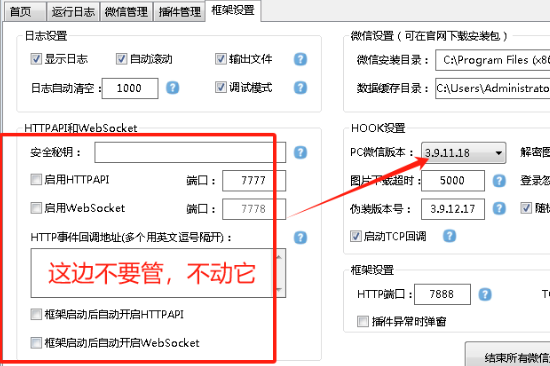Open help icon beside 调试模式 checkbox

click(300, 88)
